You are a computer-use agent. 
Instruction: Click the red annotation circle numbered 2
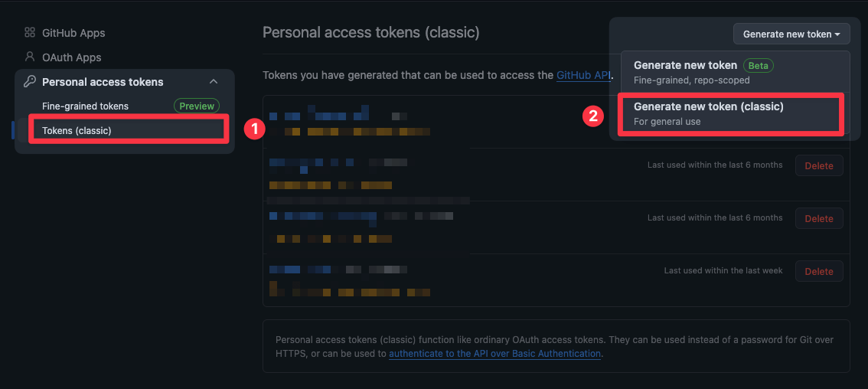click(591, 116)
